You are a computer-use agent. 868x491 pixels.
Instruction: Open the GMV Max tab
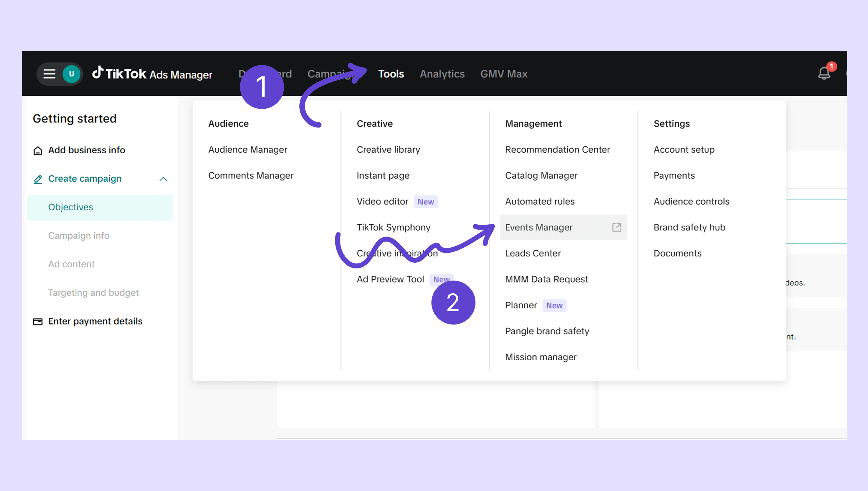click(x=504, y=74)
